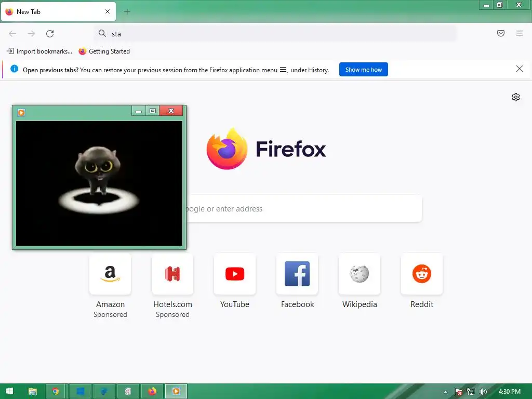
Task: Dismiss the Open previous tabs notification
Action: (519, 69)
